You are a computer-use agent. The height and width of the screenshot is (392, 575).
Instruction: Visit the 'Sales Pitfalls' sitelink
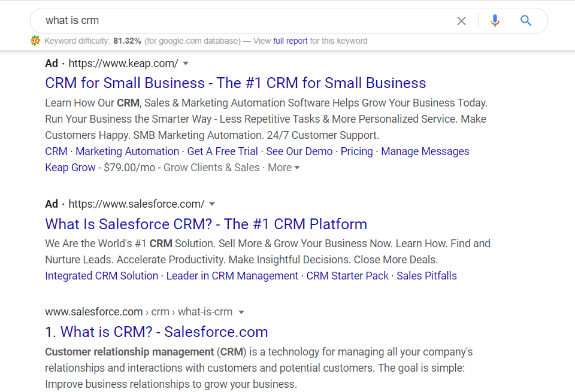tap(426, 276)
